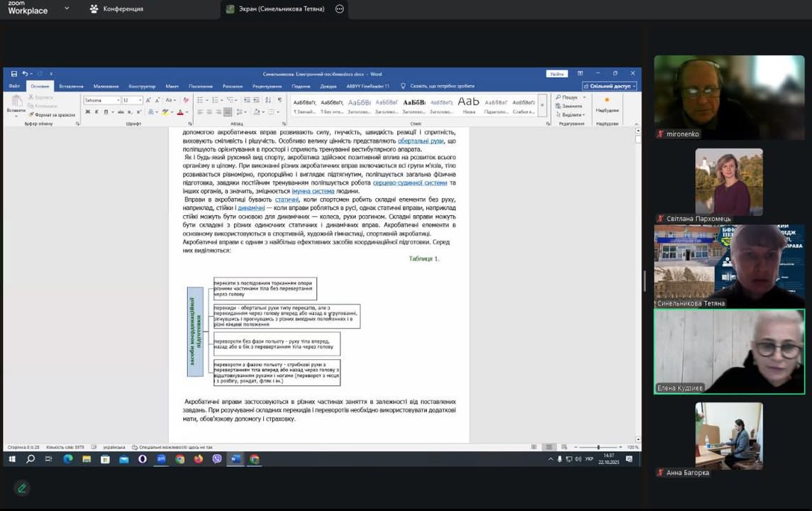Follow the обертальні рухи hyperlink in document

[421, 141]
